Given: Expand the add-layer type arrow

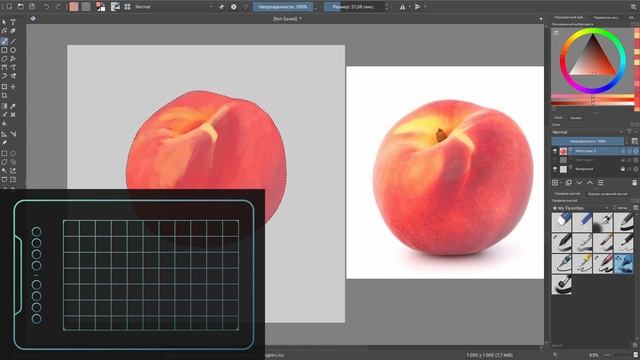Looking at the screenshot, I should coord(561,183).
